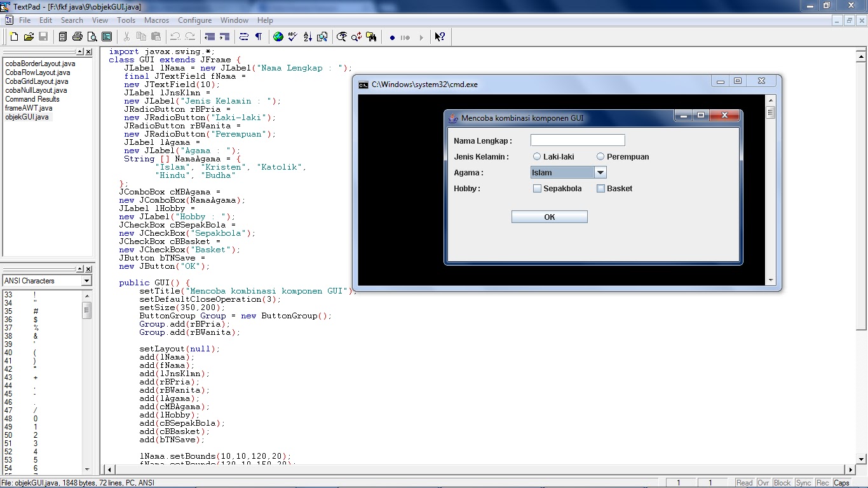Click the Paste clipboard icon
Viewport: 868px width, 488px height.
coord(156,37)
